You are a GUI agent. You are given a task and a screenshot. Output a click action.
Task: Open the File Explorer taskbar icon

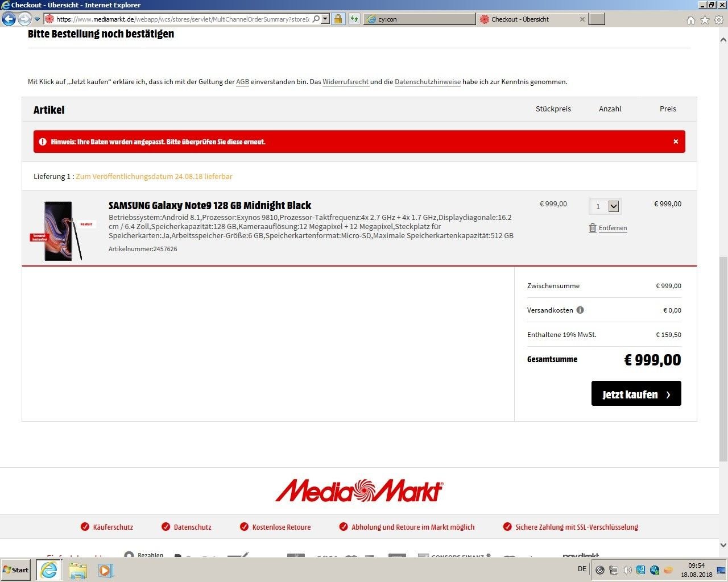[78, 570]
